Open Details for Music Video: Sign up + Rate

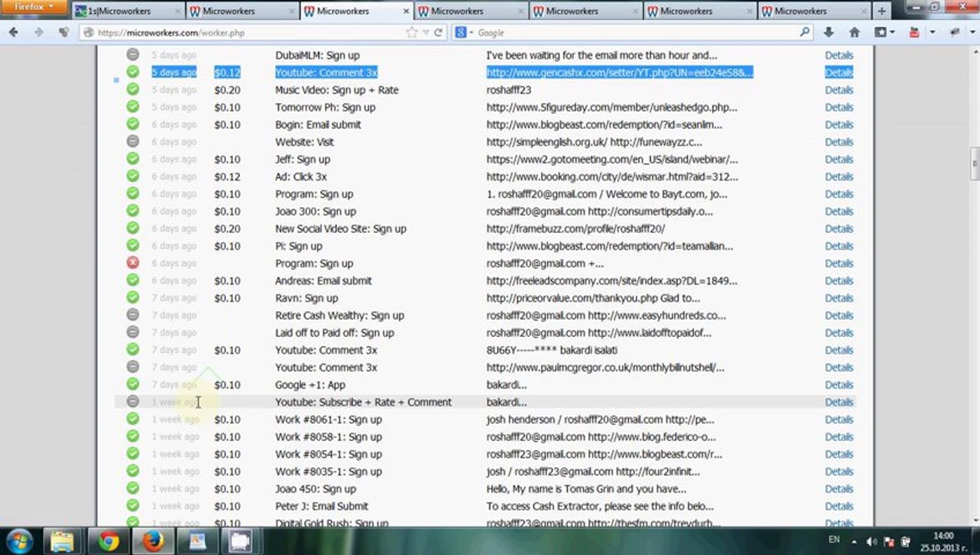(x=839, y=89)
